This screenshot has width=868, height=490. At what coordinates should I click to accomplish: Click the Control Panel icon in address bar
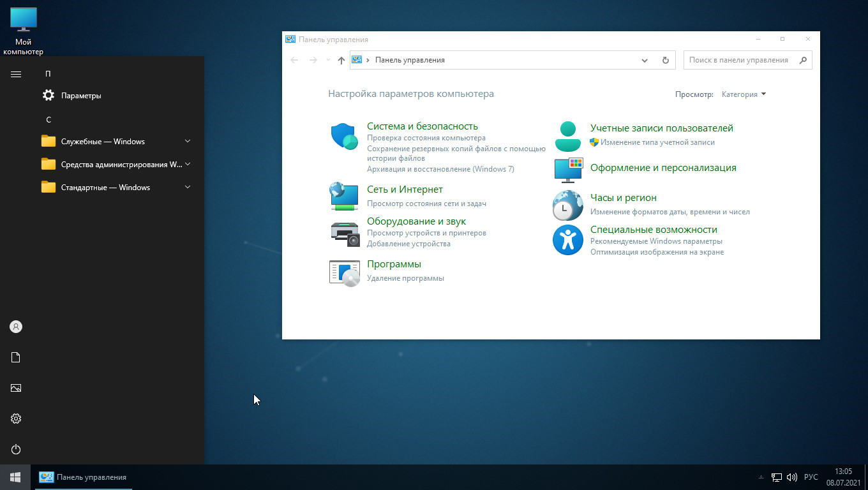(x=357, y=59)
